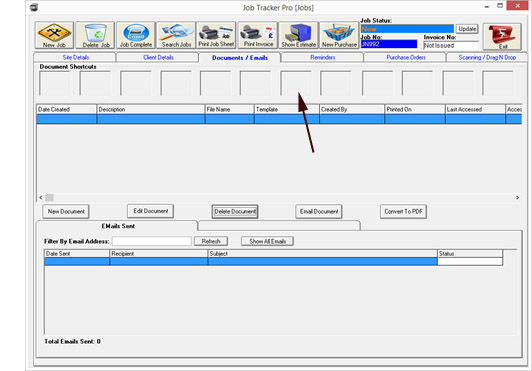
Task: Maximize the Job Tracker Pro window
Action: (x=500, y=6)
